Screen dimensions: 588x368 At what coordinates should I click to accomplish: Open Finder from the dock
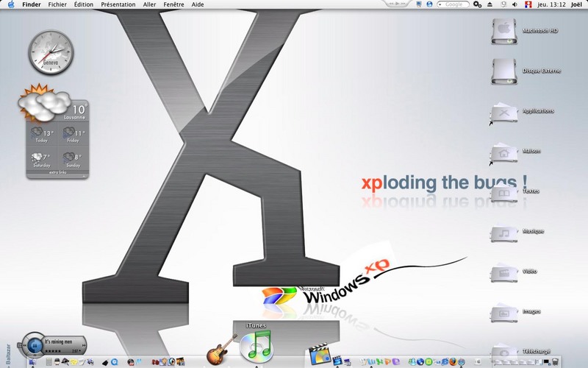pyautogui.click(x=32, y=361)
